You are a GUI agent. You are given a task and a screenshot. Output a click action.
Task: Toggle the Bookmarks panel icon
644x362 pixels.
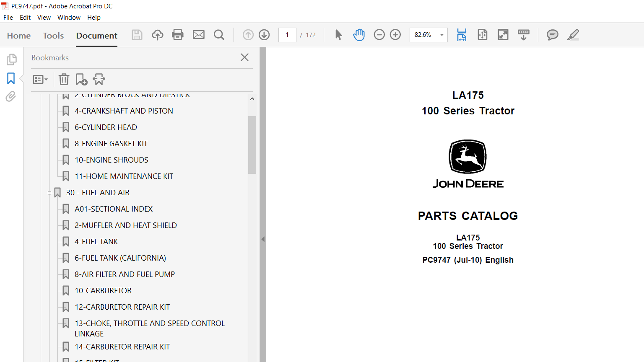[x=11, y=78]
